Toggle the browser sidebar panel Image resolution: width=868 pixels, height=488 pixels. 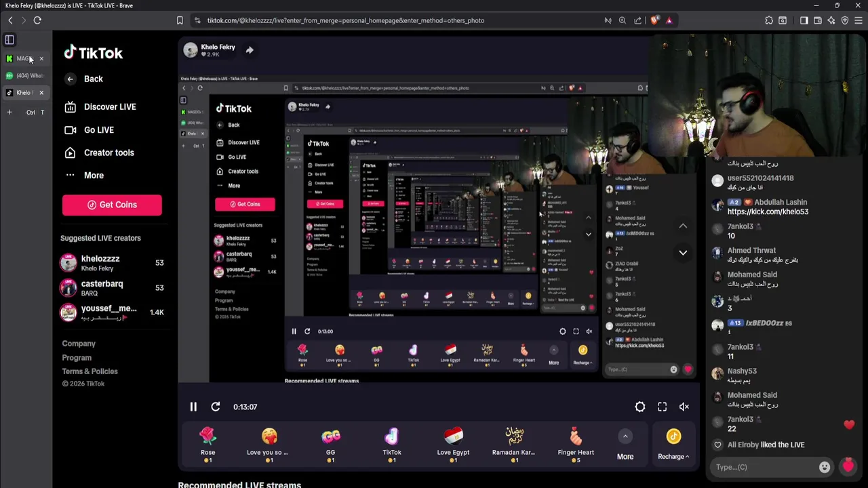coord(804,20)
